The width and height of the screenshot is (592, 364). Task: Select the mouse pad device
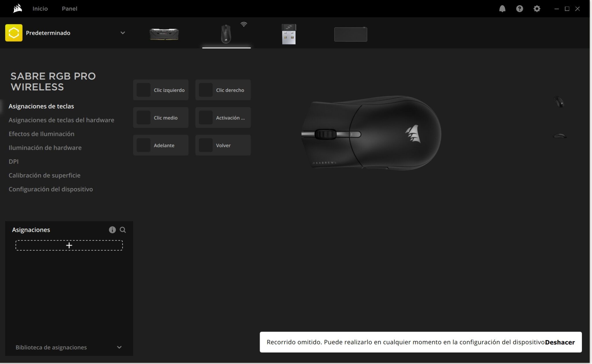pyautogui.click(x=351, y=34)
